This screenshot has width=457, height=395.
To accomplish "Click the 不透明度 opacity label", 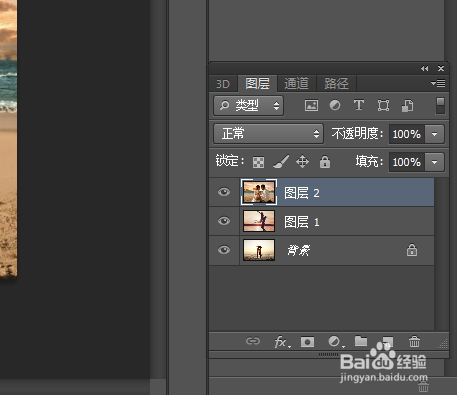I will click(357, 134).
